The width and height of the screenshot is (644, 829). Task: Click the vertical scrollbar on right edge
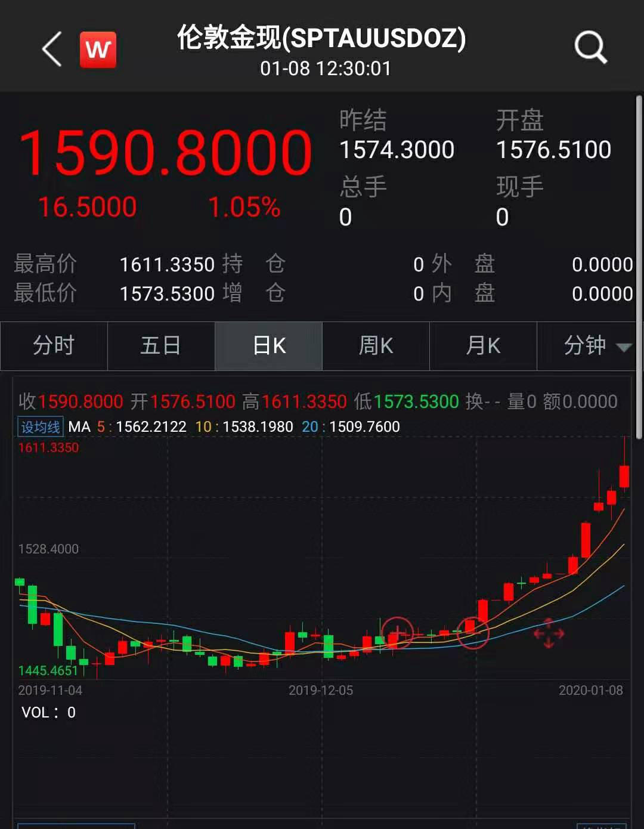[x=639, y=268]
